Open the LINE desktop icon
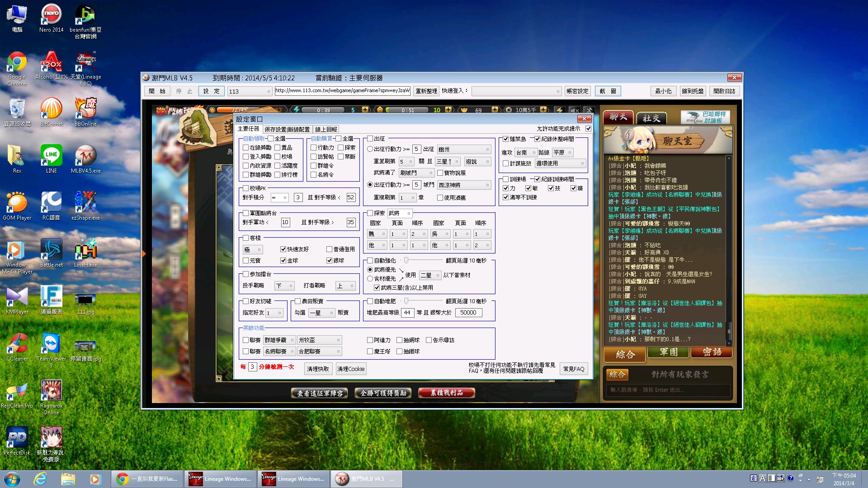Screen dimensions: 868x488 pyautogui.click(x=51, y=159)
